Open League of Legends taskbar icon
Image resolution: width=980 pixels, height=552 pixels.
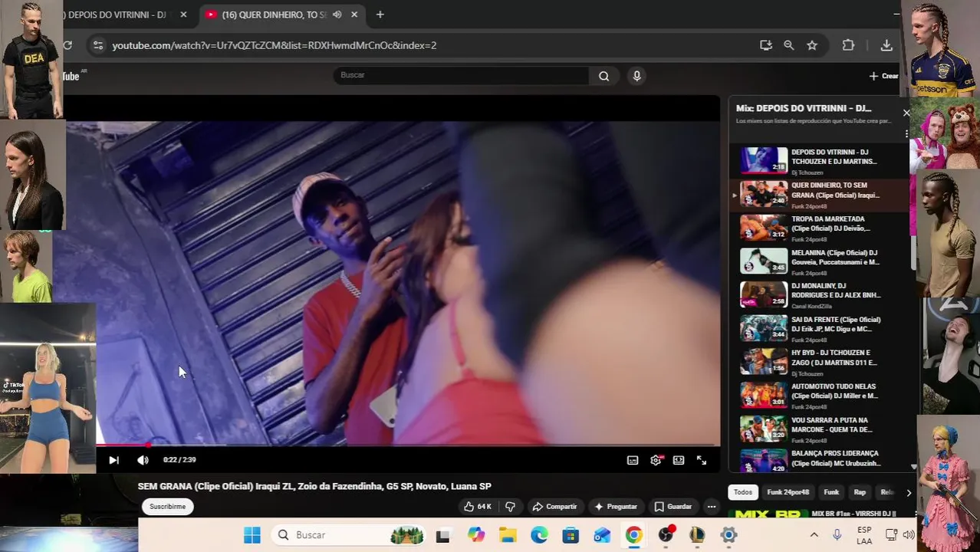point(697,535)
